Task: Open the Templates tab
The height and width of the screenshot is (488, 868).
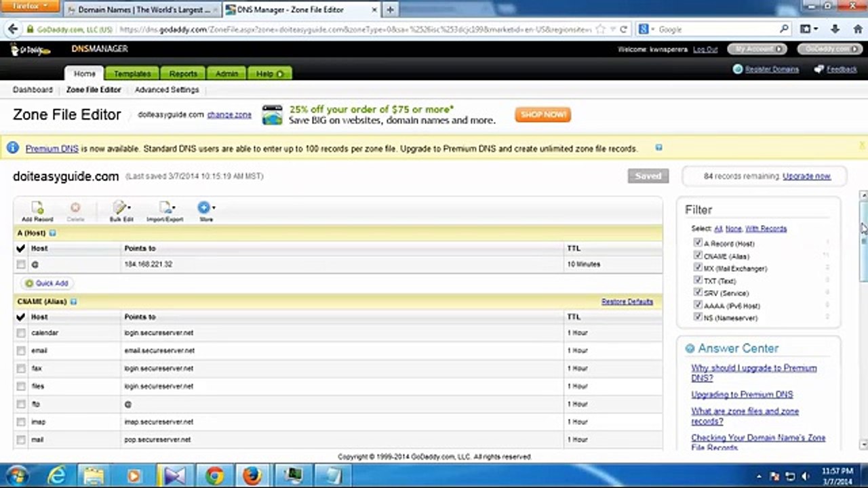Action: [x=132, y=73]
